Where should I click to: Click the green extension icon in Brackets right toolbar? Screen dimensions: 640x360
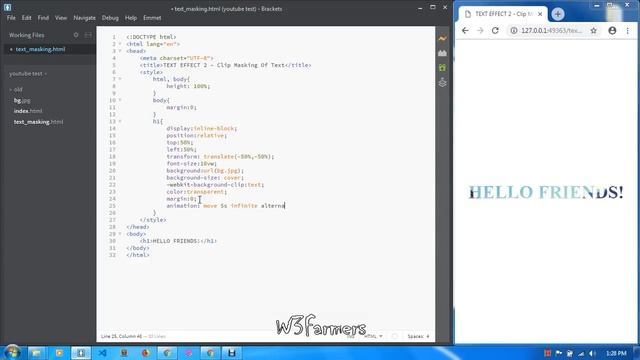point(442,68)
